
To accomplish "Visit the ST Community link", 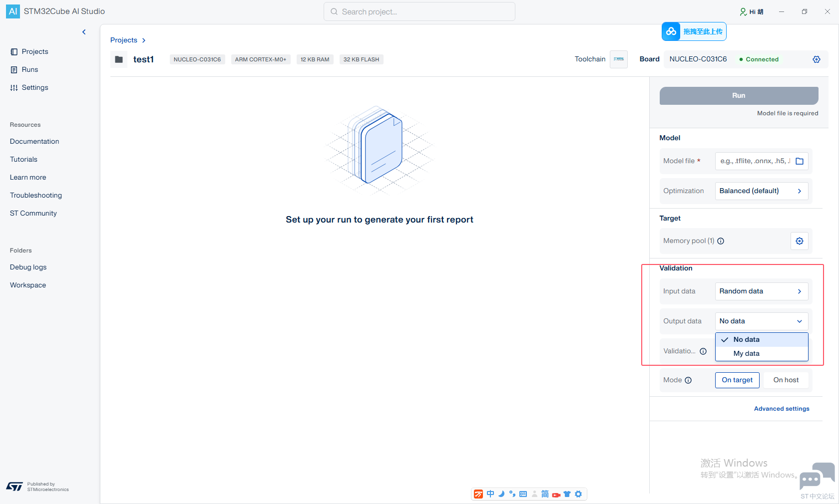I will pyautogui.click(x=33, y=213).
